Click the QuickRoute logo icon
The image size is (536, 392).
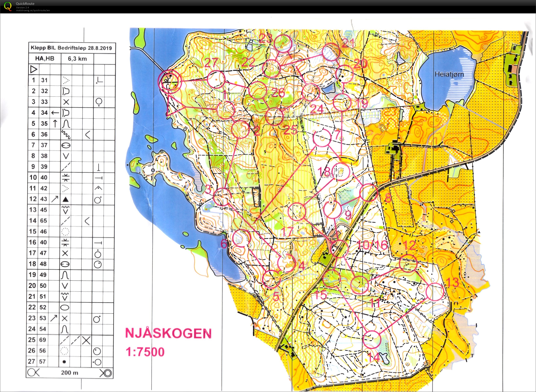8,6
